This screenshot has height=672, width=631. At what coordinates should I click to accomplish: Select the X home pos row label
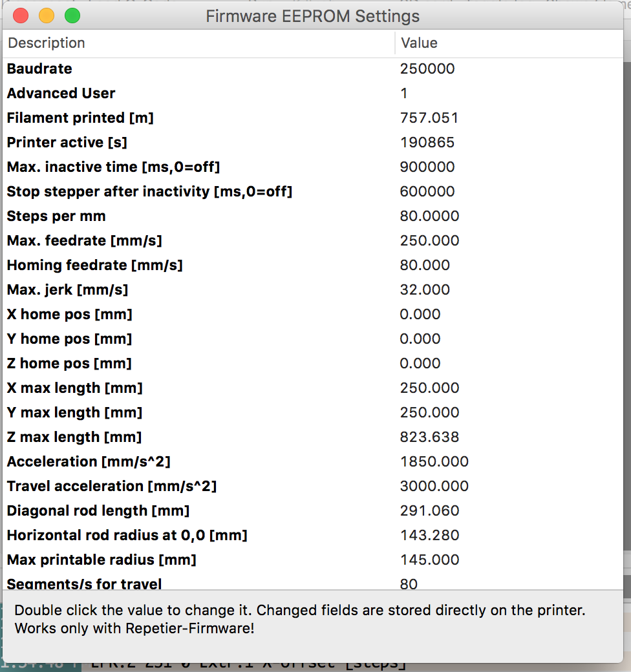[69, 314]
